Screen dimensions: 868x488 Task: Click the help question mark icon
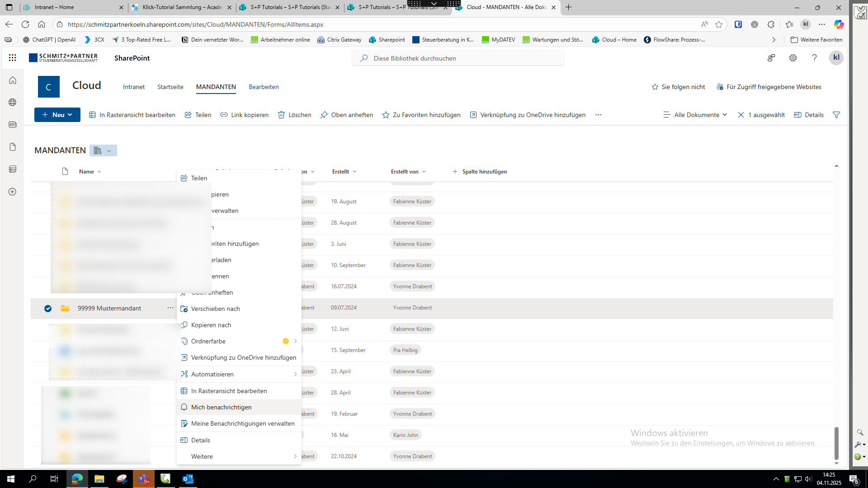pos(814,58)
